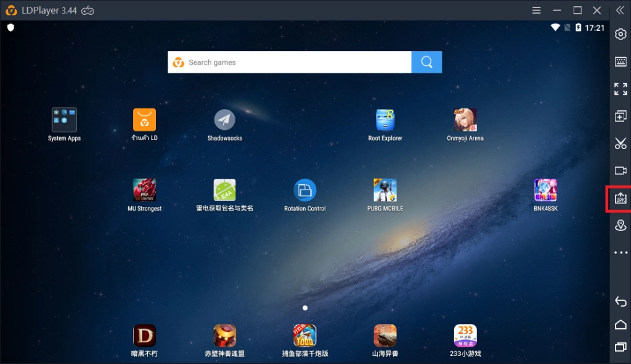Focus the Search games input field

290,62
